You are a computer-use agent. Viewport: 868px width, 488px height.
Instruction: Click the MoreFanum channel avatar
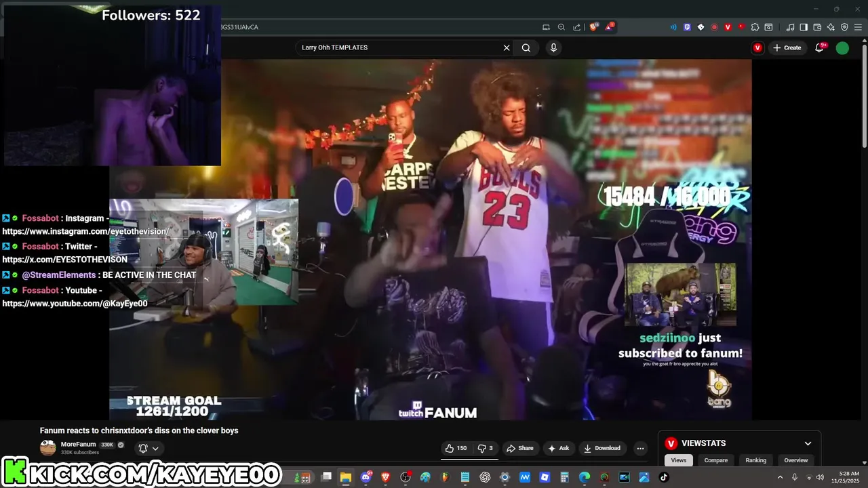(48, 448)
